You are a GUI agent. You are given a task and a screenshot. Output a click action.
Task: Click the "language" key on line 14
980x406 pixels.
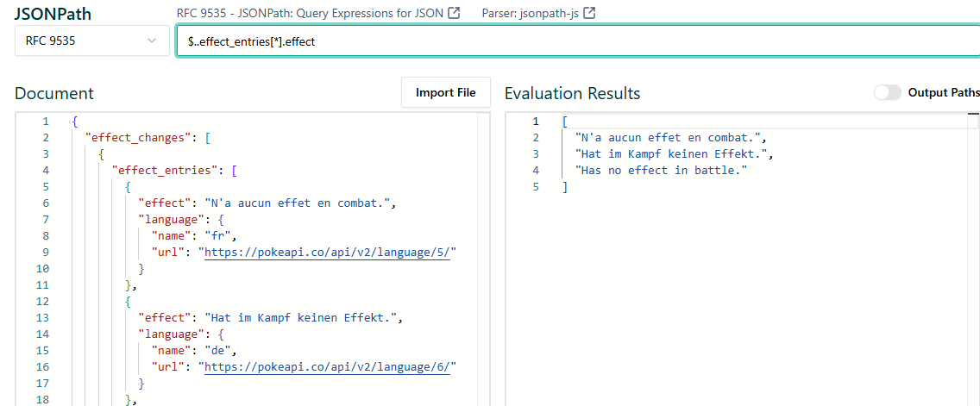[x=169, y=334]
